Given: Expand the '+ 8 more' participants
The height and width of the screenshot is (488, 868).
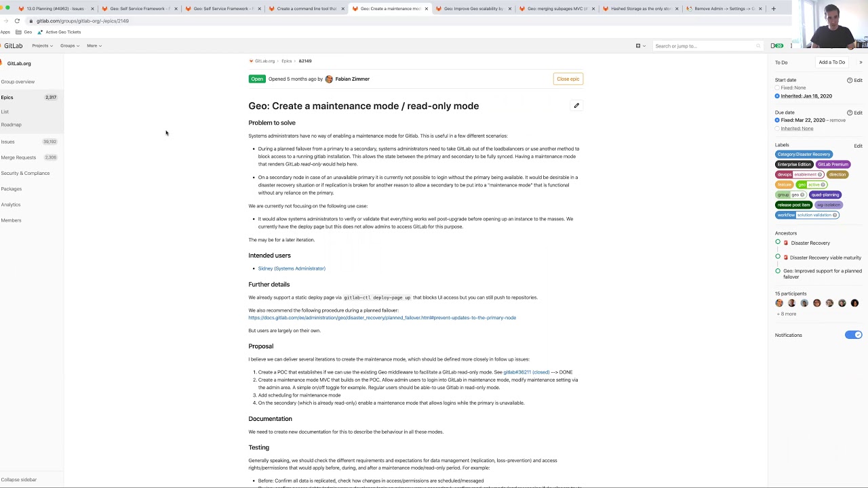Looking at the screenshot, I should pyautogui.click(x=787, y=314).
